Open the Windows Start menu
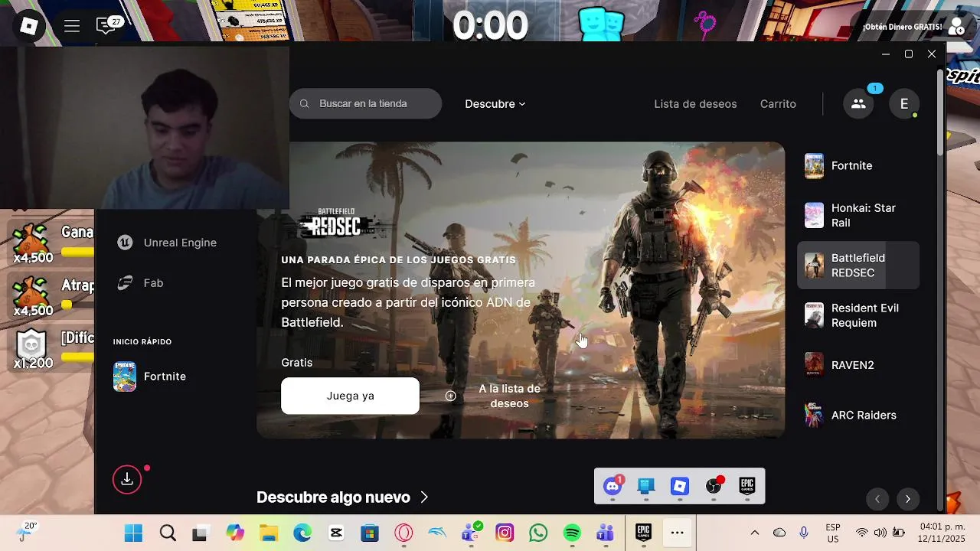This screenshot has width=980, height=551. coord(133,533)
